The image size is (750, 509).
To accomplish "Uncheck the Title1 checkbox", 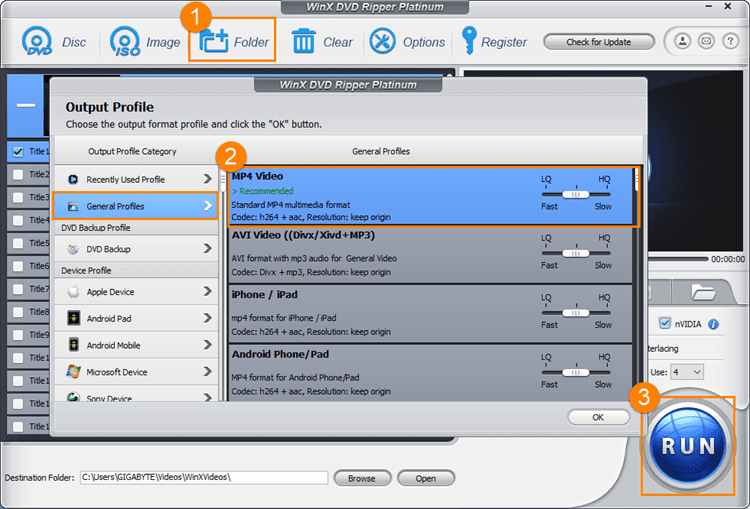I will pos(18,152).
